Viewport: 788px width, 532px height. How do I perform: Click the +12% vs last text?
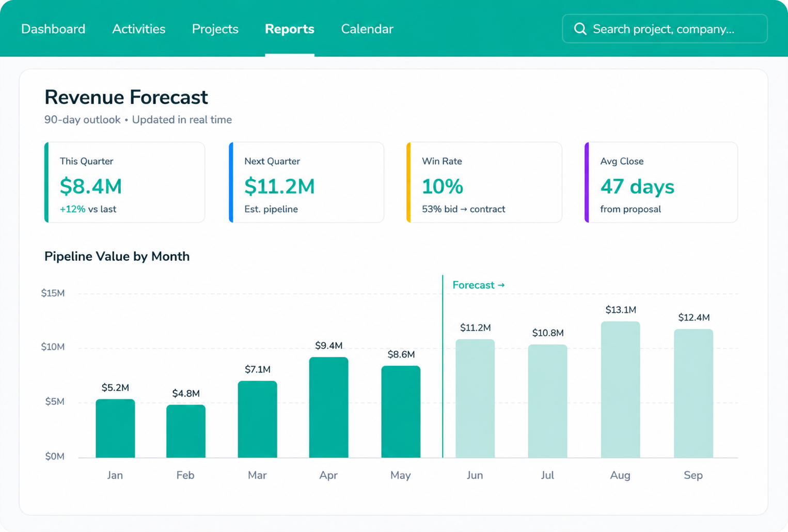pos(88,209)
